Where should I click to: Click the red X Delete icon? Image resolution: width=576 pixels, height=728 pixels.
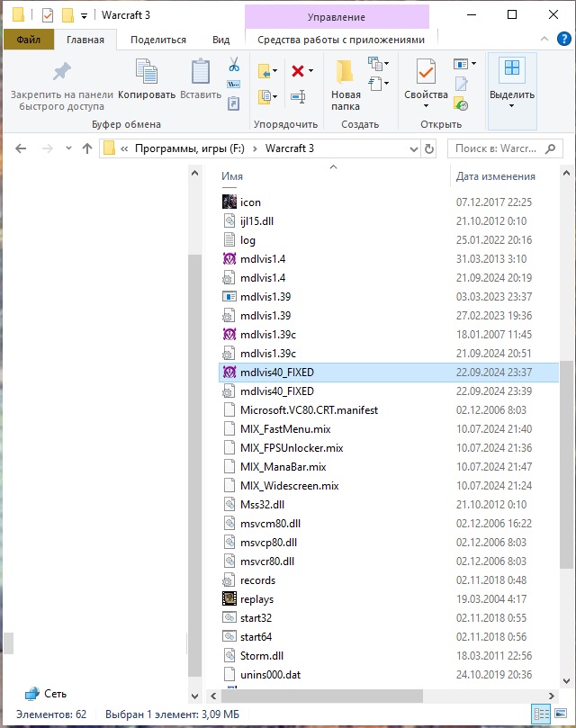click(x=298, y=71)
